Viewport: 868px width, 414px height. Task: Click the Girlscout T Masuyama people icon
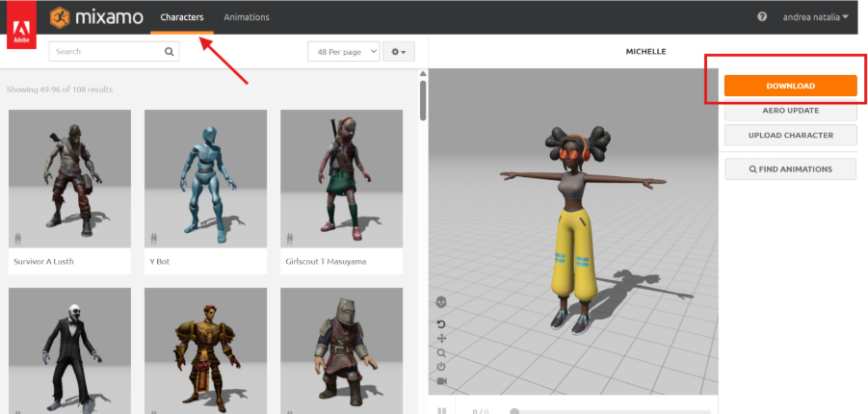[x=290, y=239]
